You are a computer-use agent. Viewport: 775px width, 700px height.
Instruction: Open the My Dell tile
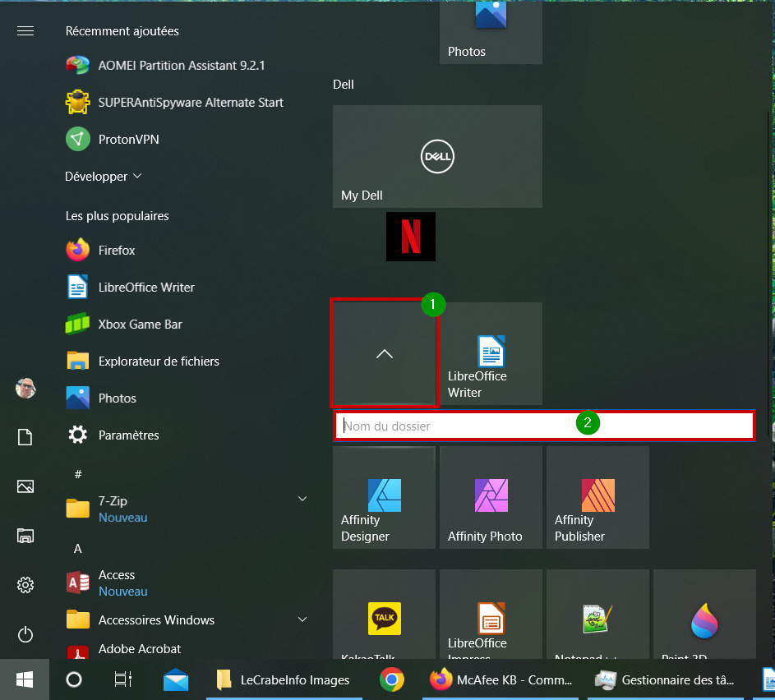point(437,157)
